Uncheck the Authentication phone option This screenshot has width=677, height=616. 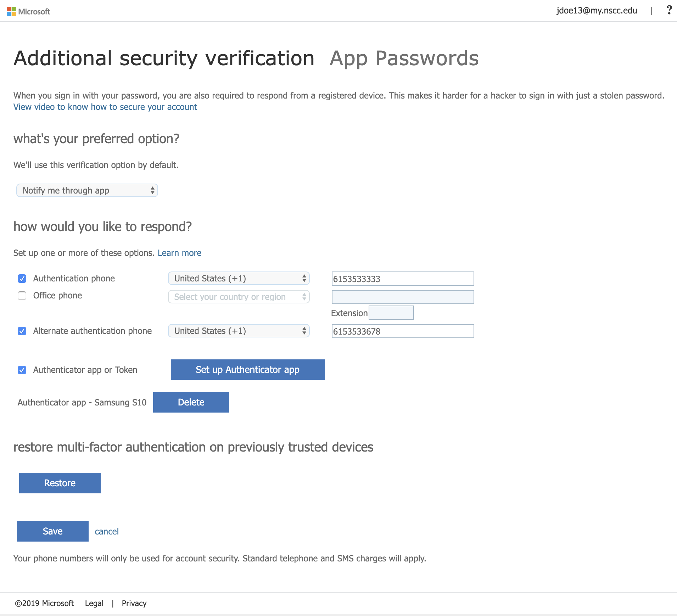pos(22,279)
